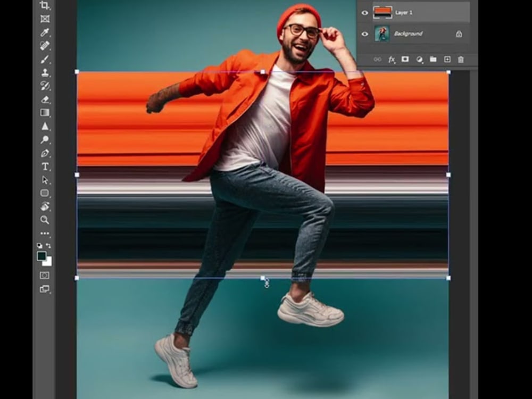This screenshot has width=532, height=399.
Task: Select the Zoom tool
Action: (x=45, y=218)
